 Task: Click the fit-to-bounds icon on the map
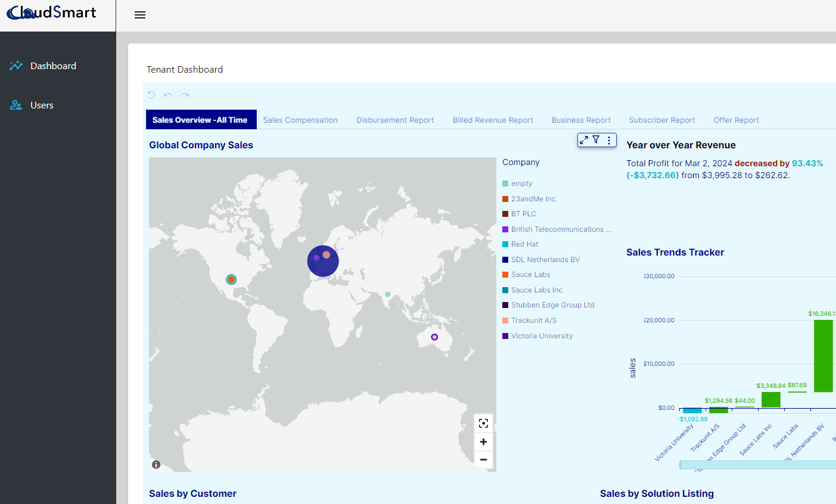tap(483, 423)
